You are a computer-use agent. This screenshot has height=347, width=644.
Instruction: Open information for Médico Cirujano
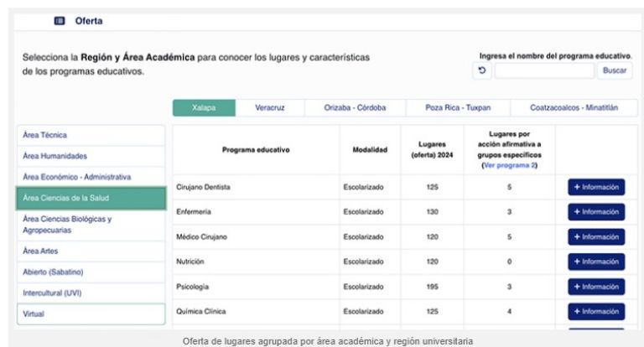(596, 237)
